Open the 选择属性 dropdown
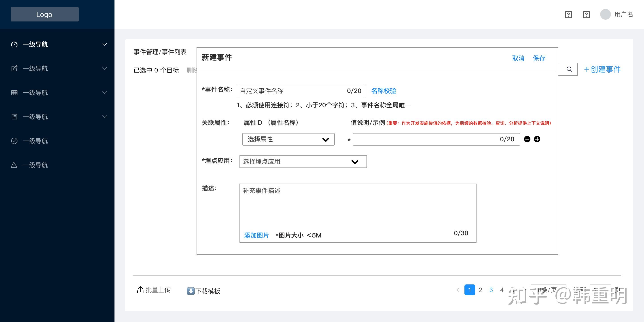Image resolution: width=644 pixels, height=322 pixels. pos(288,139)
